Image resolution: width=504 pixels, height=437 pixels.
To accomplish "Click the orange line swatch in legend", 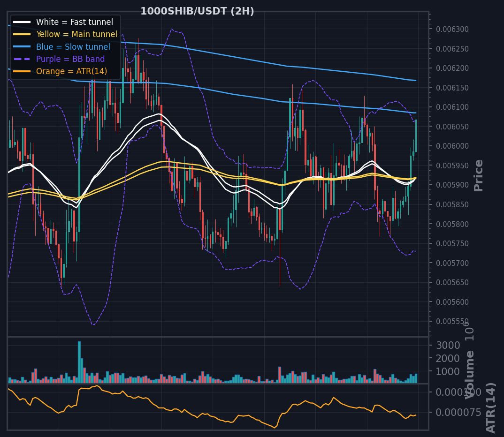I will point(22,71).
